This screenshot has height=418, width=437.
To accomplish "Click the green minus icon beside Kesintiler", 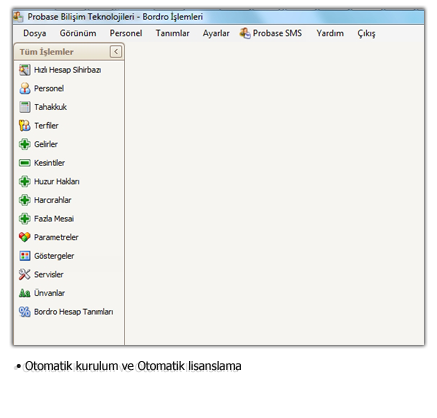I will [24, 163].
